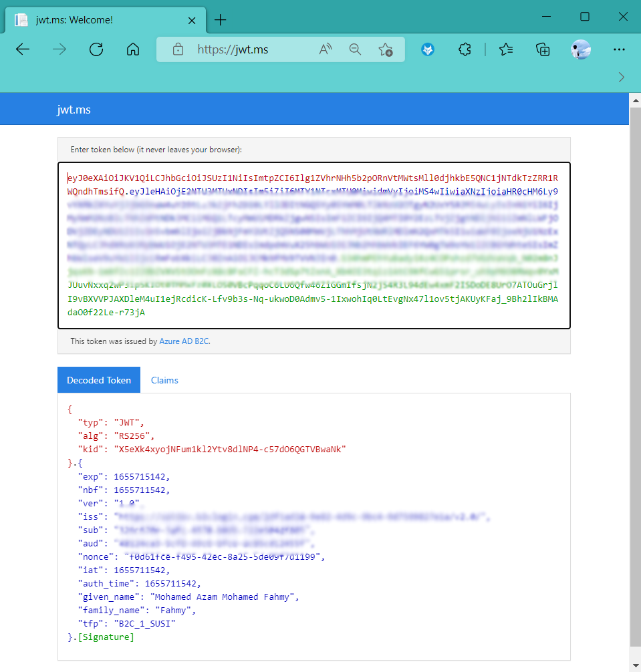The width and height of the screenshot is (641, 672).
Task: Click the page scrollbar up arrow
Action: tap(636, 101)
